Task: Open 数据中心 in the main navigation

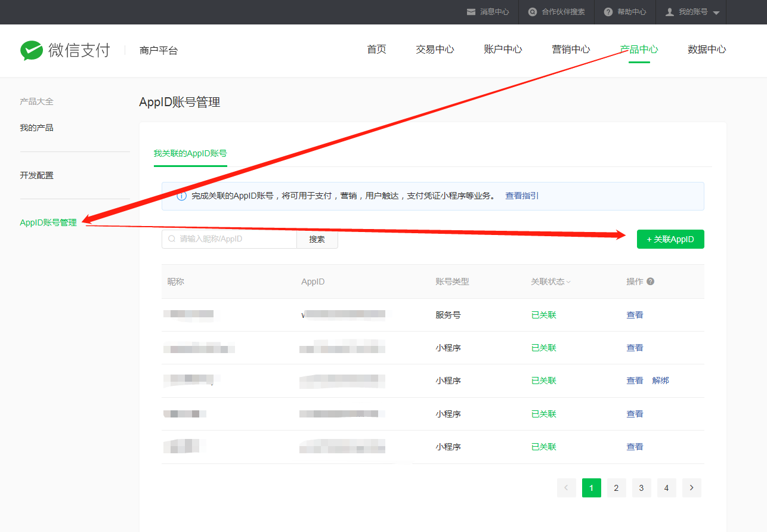Action: pos(707,50)
